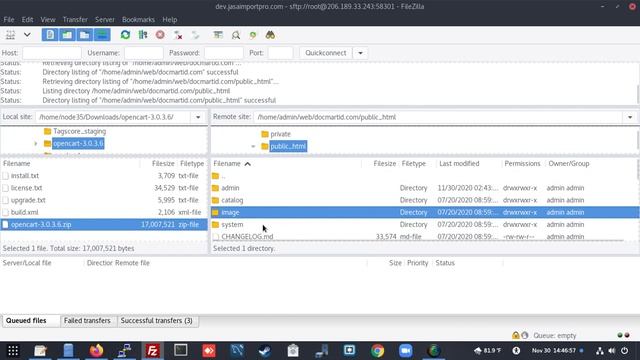Focus the Port input field
Image resolution: width=640 pixels, height=360 pixels.
(280, 53)
